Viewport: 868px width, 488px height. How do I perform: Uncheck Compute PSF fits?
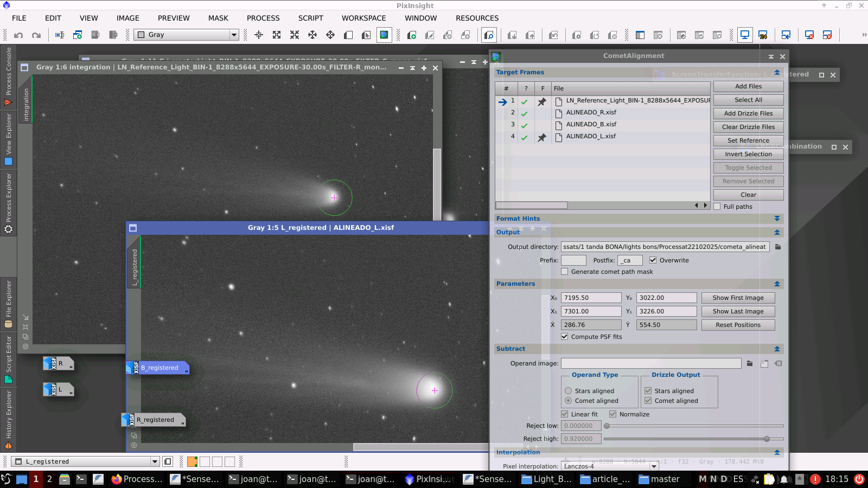coord(565,337)
